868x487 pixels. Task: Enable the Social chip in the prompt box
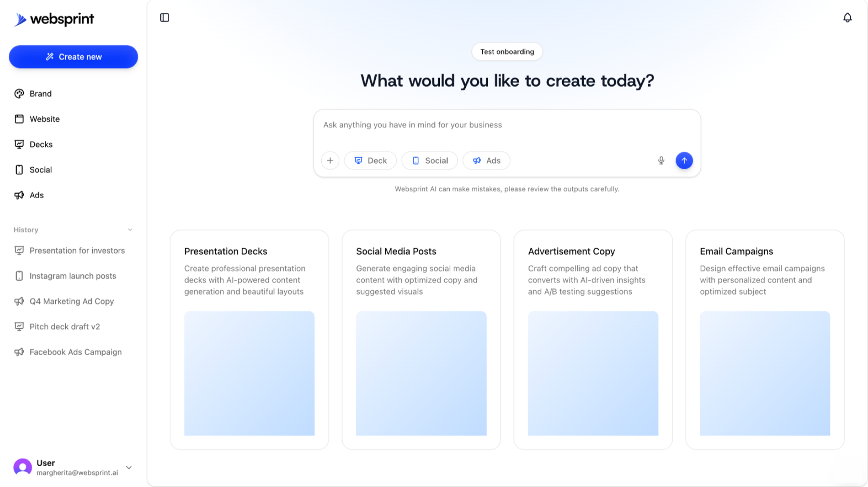(x=429, y=161)
